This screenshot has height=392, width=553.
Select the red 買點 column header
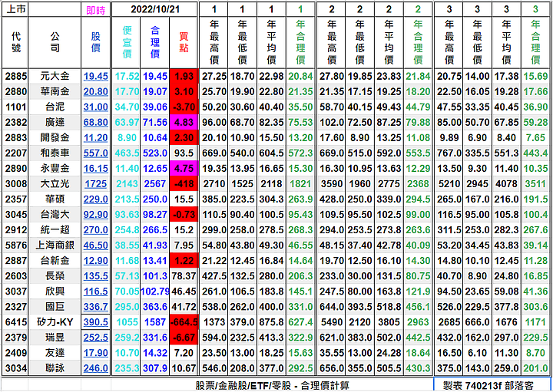184,43
